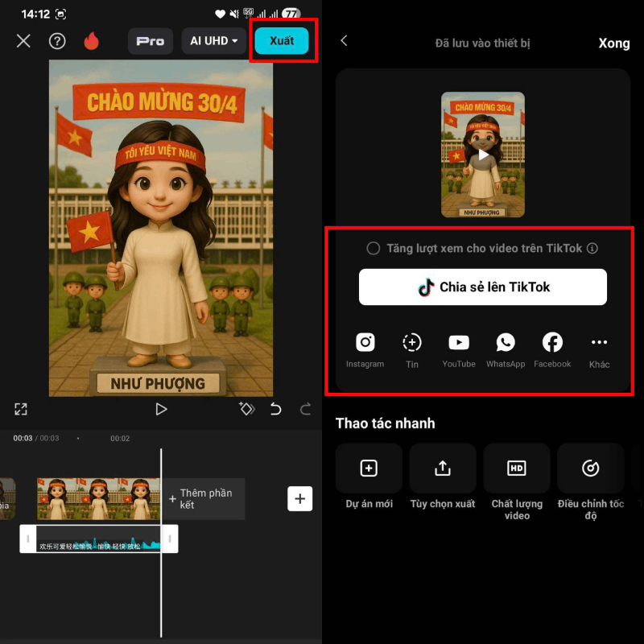This screenshot has width=644, height=644.
Task: Tap Chia sẻ lên TikTok button
Action: (482, 287)
